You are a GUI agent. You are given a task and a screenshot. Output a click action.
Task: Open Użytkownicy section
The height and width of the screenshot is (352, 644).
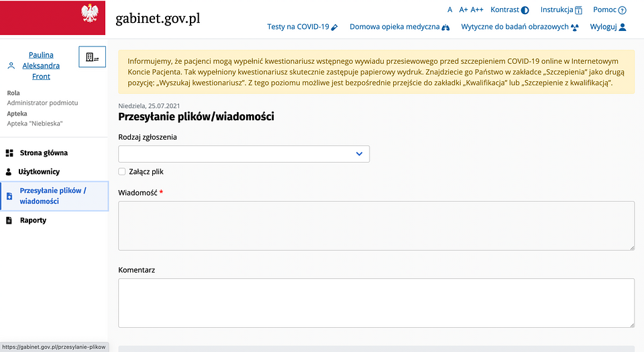[39, 172]
